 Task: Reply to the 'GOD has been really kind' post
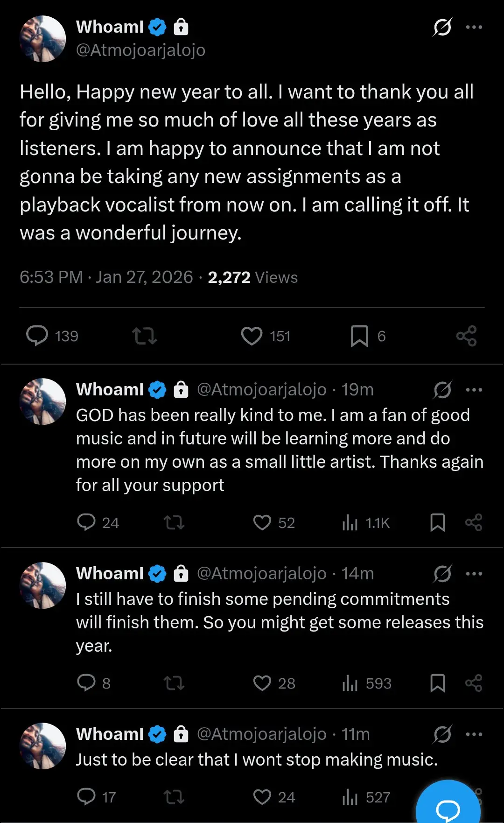[86, 522]
